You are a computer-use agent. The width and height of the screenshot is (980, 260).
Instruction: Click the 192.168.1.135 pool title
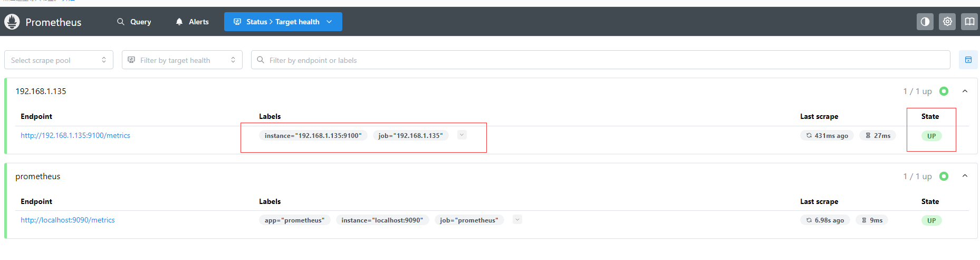(x=41, y=91)
